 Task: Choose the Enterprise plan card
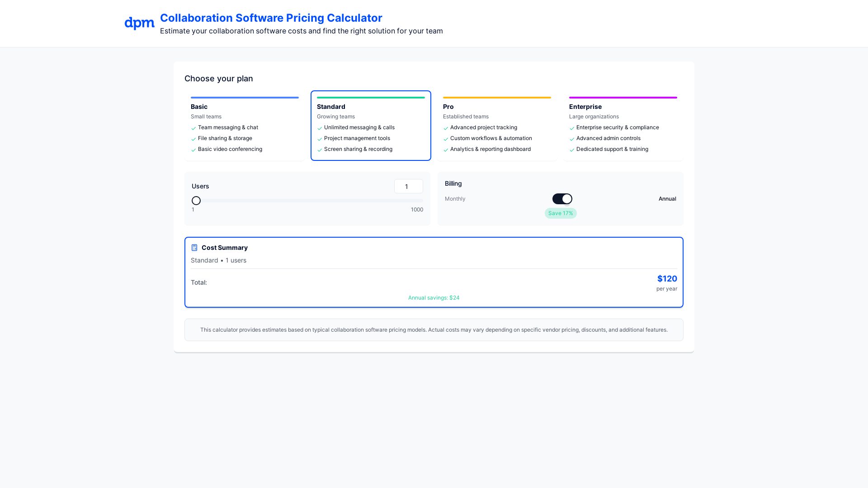623,126
